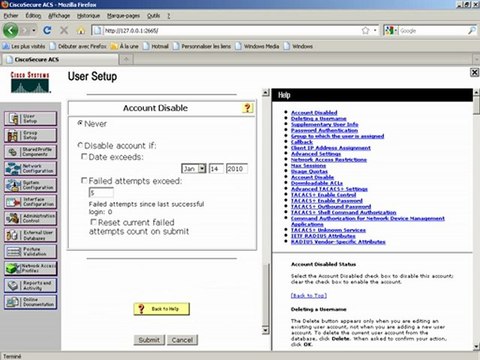480x360 pixels.
Task: Open Network Configuration section
Action: point(30,169)
